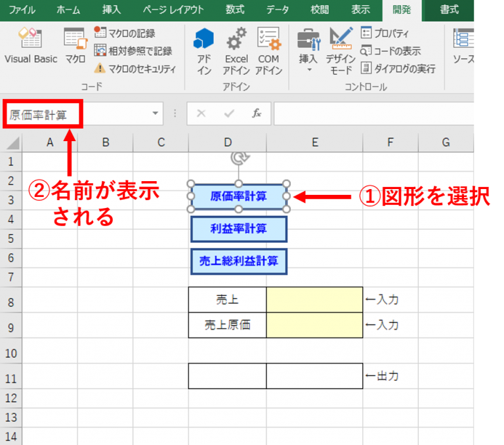This screenshot has height=445, width=504.
Task: Open Excel アドイン dialog
Action: [x=236, y=52]
